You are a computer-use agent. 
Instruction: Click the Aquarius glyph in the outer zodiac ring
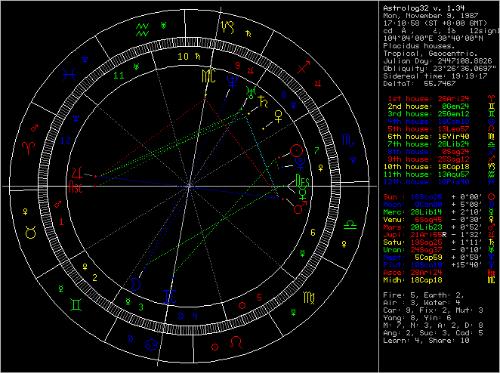click(x=143, y=29)
